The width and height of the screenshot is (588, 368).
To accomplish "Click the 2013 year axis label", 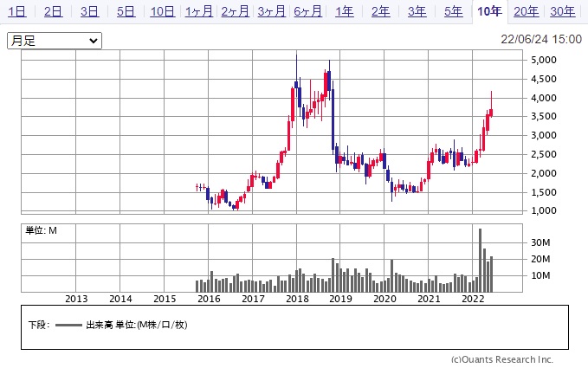I will point(76,299).
